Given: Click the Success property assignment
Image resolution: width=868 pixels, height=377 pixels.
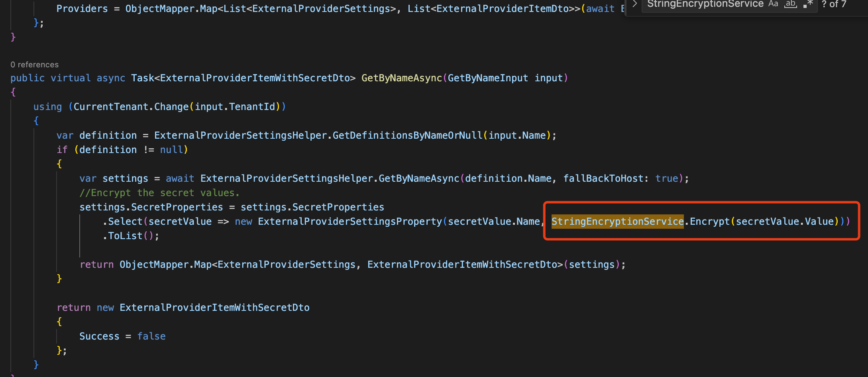Looking at the screenshot, I should pos(99,336).
